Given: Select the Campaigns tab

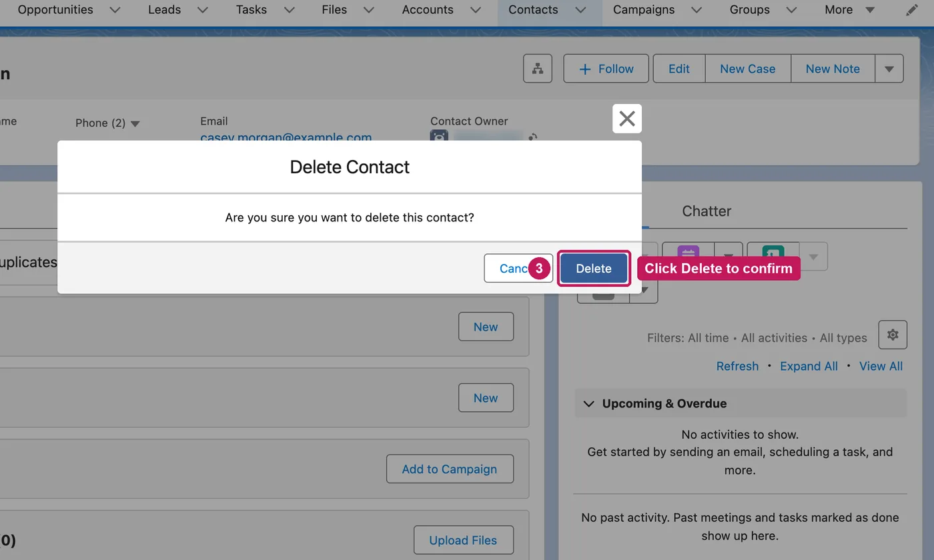Looking at the screenshot, I should [644, 10].
